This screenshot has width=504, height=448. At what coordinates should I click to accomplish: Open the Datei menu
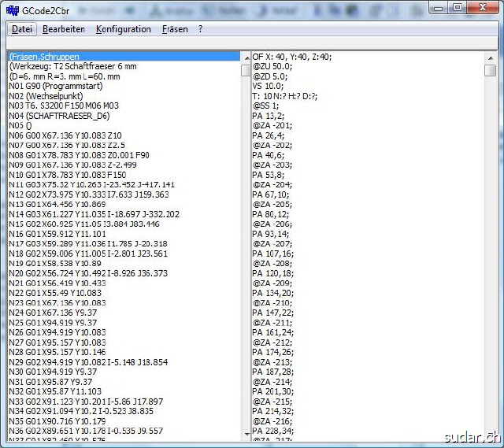tap(22, 29)
